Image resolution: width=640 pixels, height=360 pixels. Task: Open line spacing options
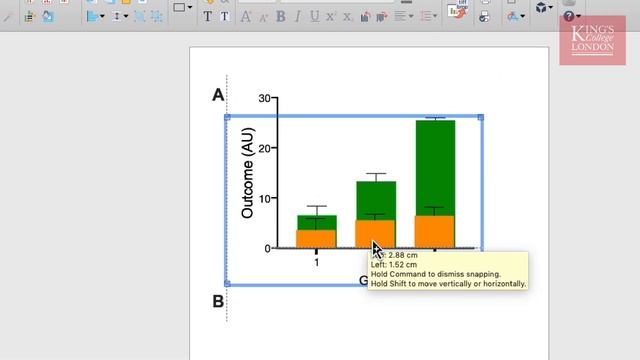pyautogui.click(x=426, y=16)
